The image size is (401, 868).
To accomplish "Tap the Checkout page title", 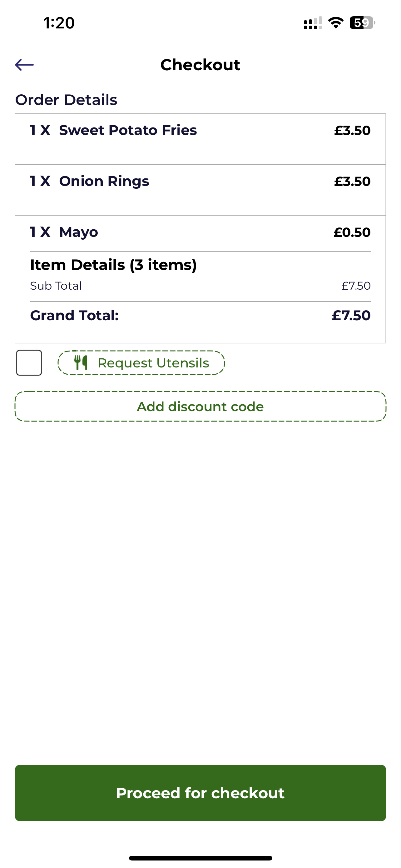I will (x=200, y=65).
